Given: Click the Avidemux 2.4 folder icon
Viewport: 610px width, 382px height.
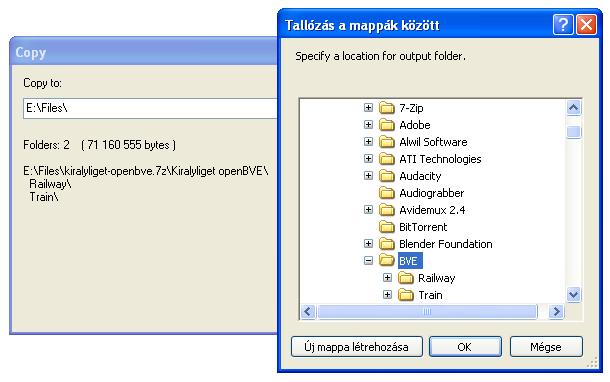Looking at the screenshot, I should click(387, 210).
